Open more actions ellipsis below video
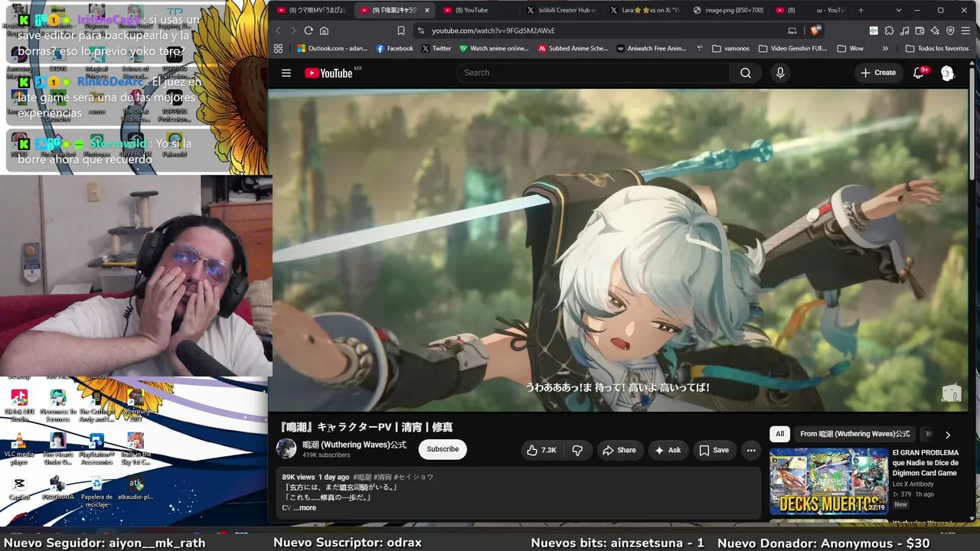The height and width of the screenshot is (551, 980). point(751,450)
